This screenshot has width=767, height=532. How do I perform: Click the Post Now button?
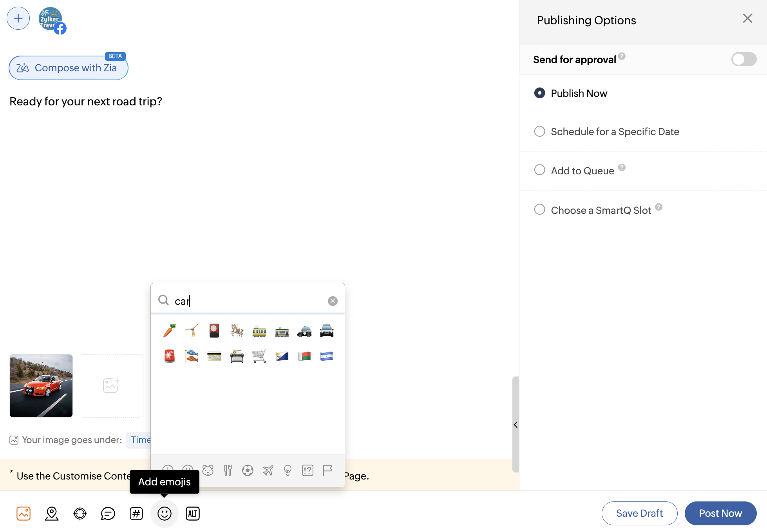pyautogui.click(x=720, y=513)
